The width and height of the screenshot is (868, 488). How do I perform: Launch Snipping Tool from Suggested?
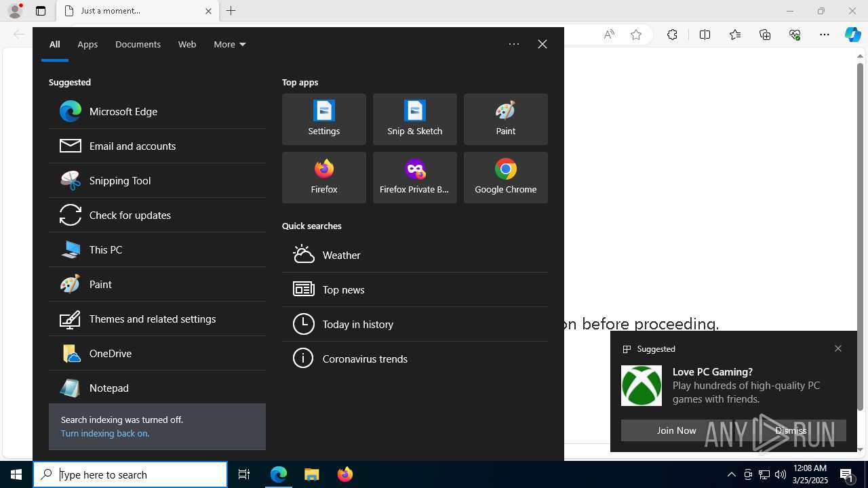coord(157,180)
